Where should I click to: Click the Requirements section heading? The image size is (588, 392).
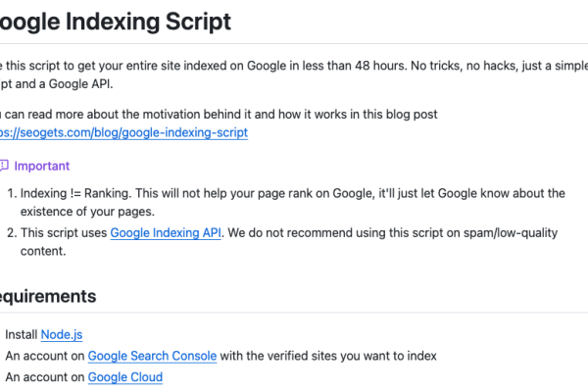pos(48,296)
